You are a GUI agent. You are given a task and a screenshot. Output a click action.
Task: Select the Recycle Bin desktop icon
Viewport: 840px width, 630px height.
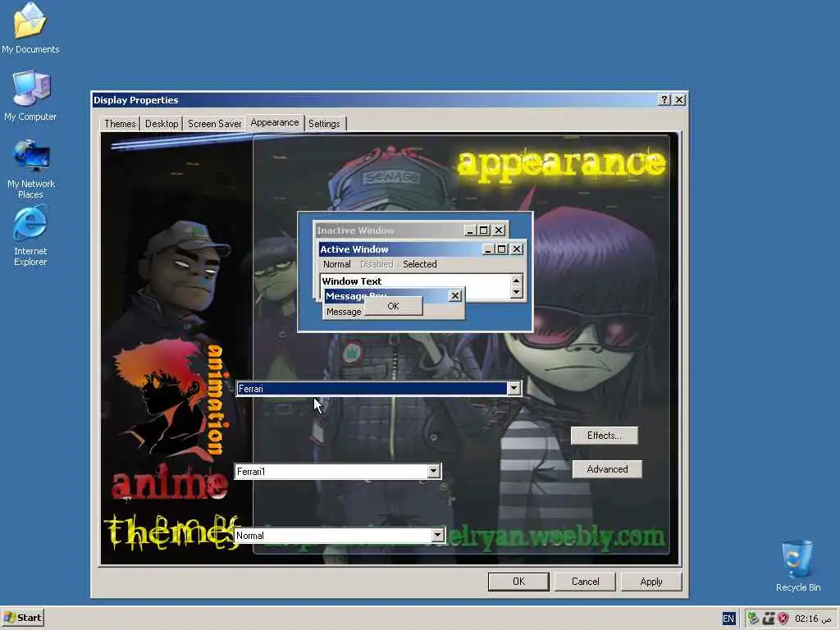point(797,566)
